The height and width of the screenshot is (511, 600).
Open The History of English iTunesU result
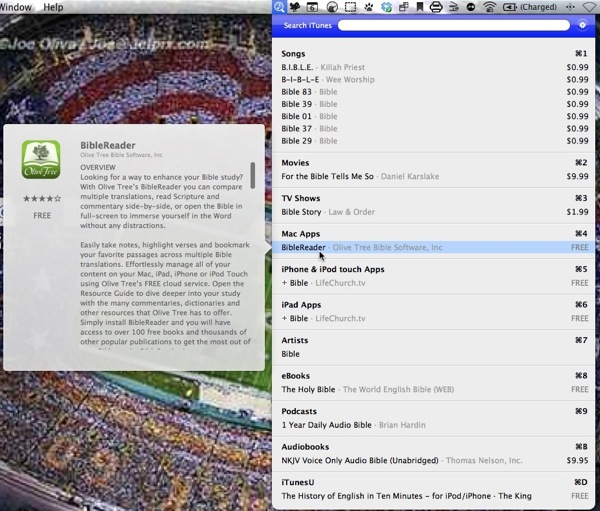[x=434, y=496]
